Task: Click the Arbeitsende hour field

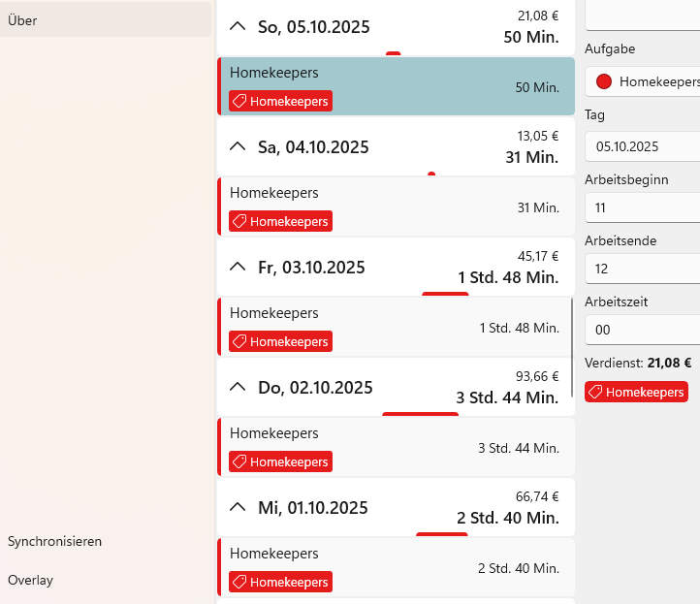Action: pyautogui.click(x=641, y=269)
